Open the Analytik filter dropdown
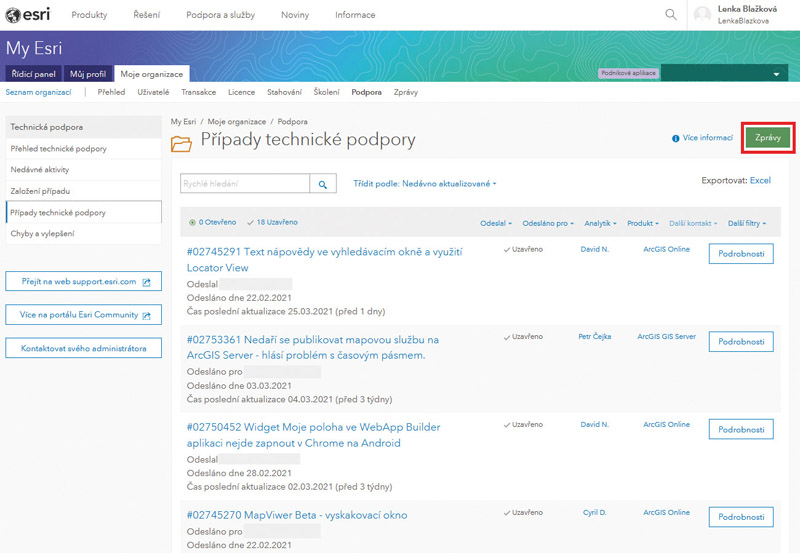This screenshot has height=553, width=800. [x=601, y=223]
